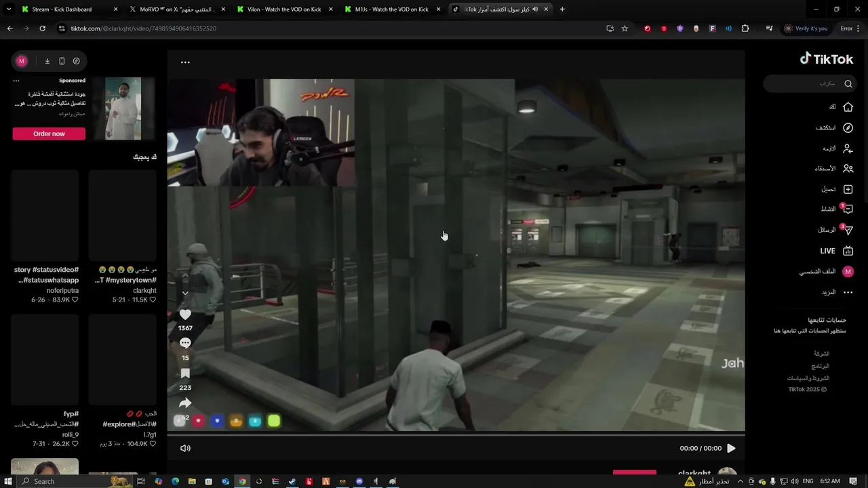Click the play button in the player bar
Viewport: 868px width, 488px height.
pyautogui.click(x=731, y=448)
